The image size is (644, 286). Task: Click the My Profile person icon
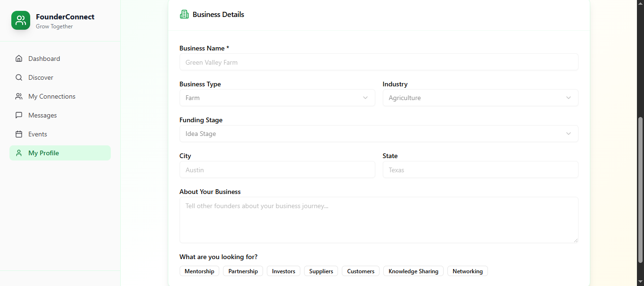(19, 153)
